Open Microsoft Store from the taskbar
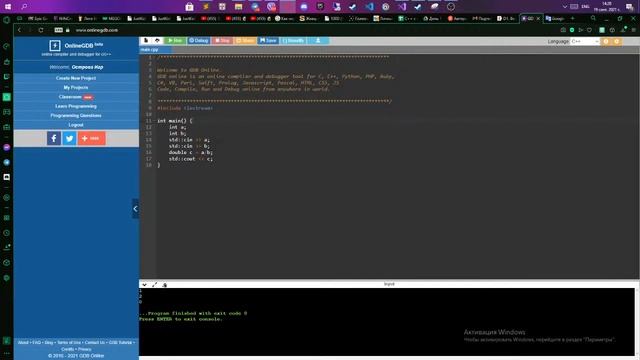Image resolution: width=640 pixels, height=360 pixels. pos(189,7)
